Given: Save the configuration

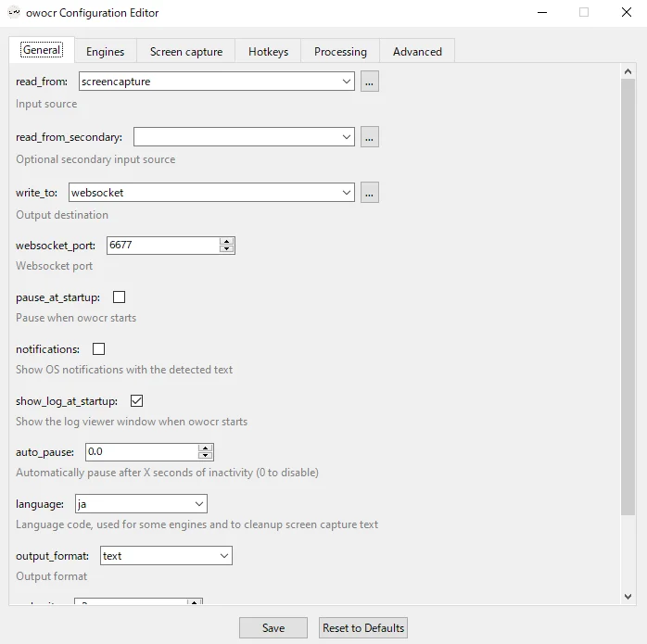Looking at the screenshot, I should pos(273,628).
